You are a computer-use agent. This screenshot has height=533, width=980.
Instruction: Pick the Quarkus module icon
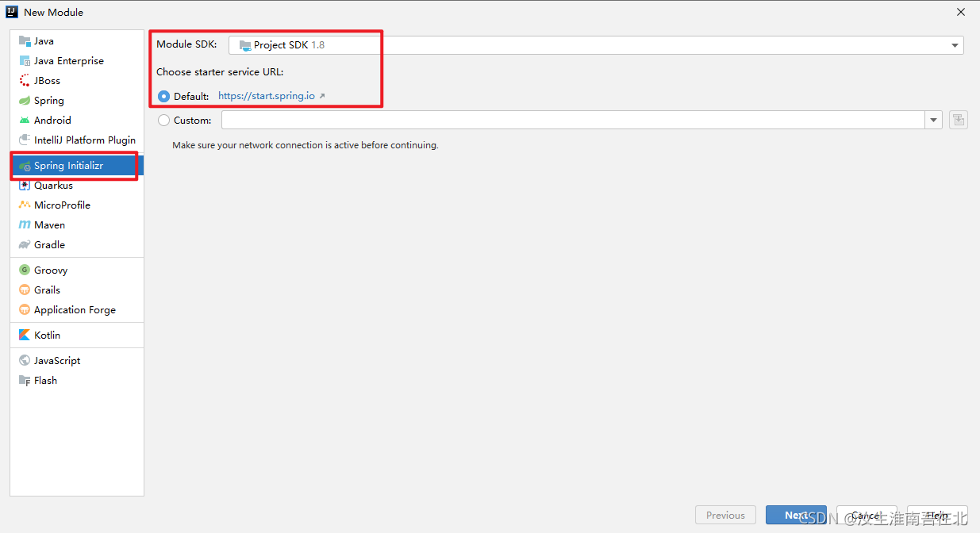point(25,186)
